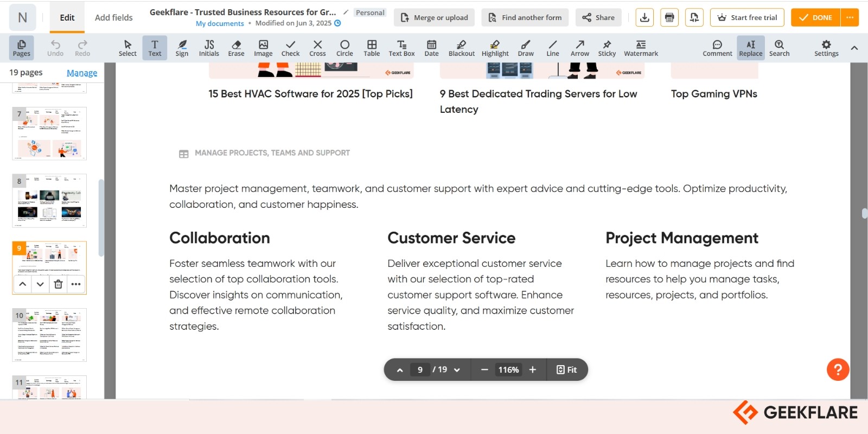Select the Line tool
The image size is (868, 434).
point(553,48)
